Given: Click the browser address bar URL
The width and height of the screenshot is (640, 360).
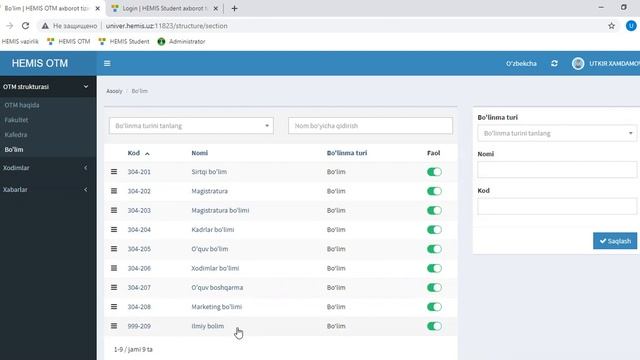Looking at the screenshot, I should [x=167, y=26].
